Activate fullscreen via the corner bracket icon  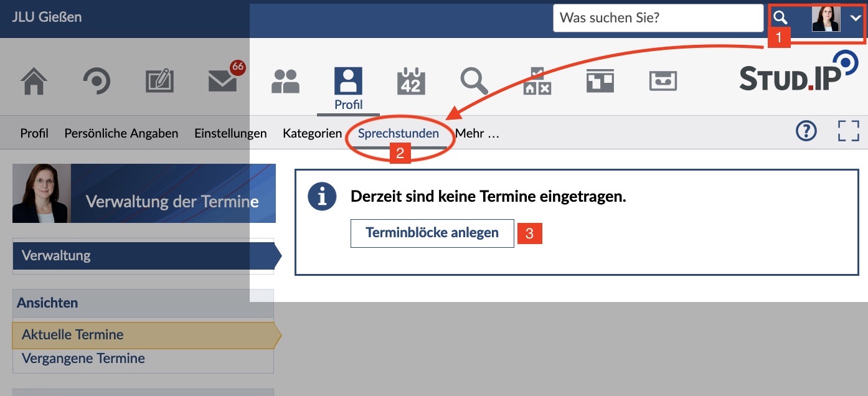848,131
